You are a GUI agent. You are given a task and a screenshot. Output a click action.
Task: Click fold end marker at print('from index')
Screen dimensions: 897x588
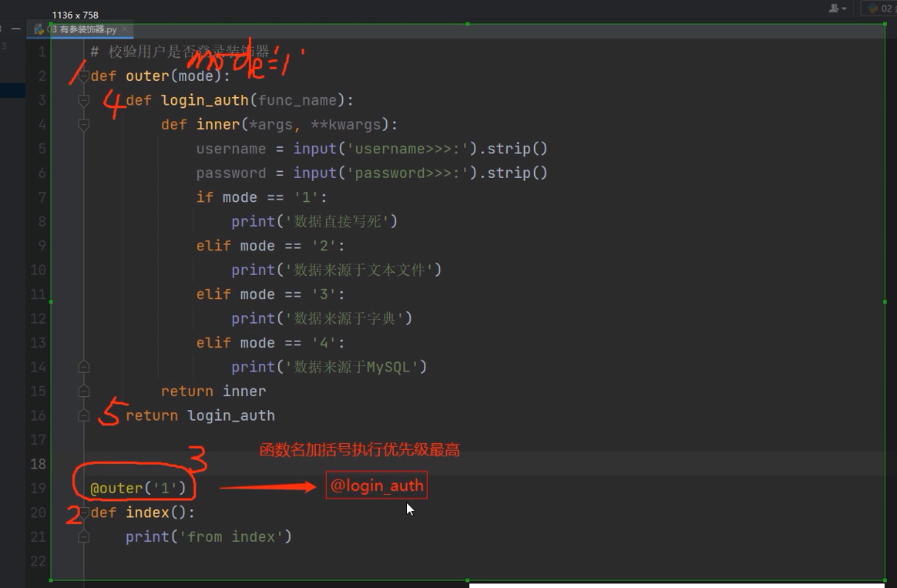pyautogui.click(x=83, y=536)
